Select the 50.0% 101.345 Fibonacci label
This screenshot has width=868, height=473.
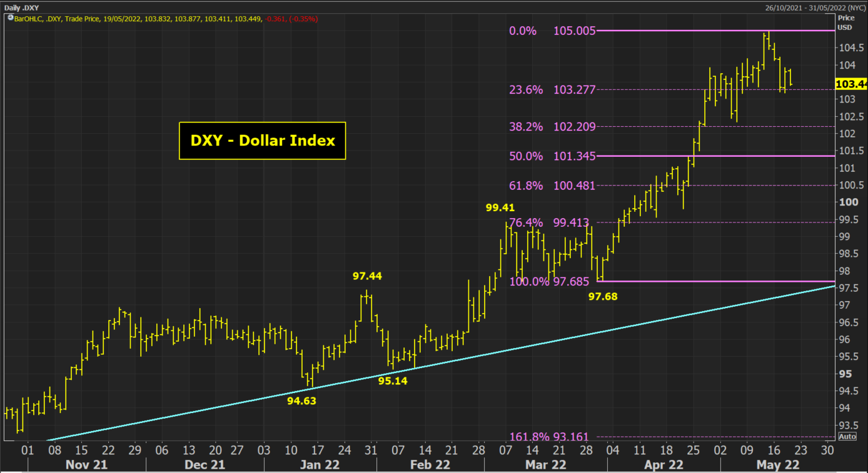(x=553, y=156)
